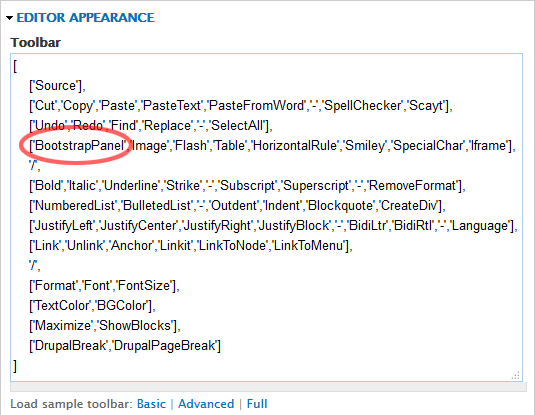Click the 'Blockquote' entry in textarea
The height and width of the screenshot is (415, 535).
click(x=340, y=206)
